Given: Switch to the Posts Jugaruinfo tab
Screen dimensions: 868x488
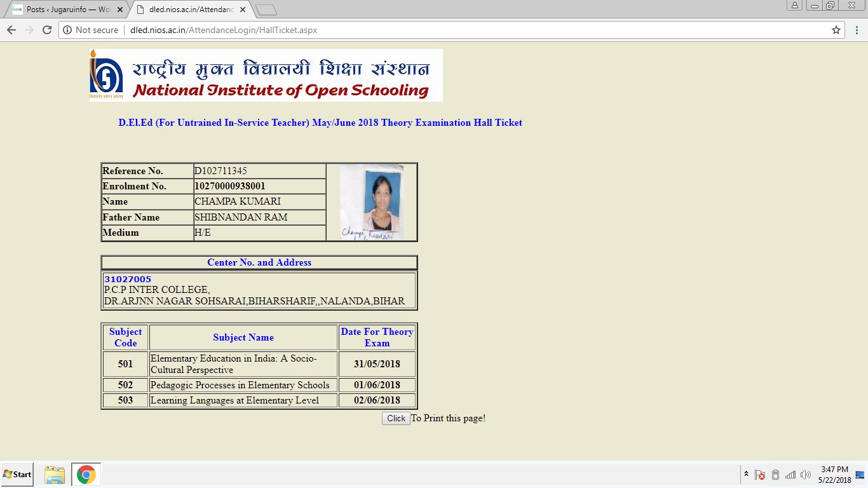Looking at the screenshot, I should click(67, 10).
